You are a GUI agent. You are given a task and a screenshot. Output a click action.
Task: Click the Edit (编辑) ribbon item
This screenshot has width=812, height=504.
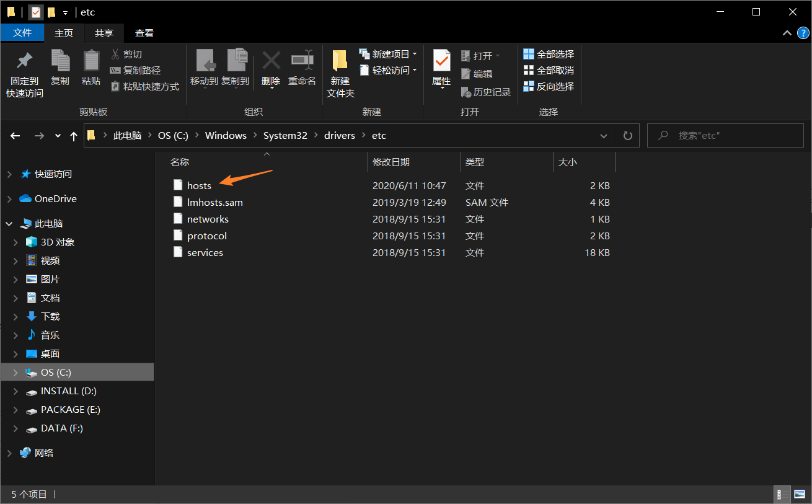(x=477, y=74)
